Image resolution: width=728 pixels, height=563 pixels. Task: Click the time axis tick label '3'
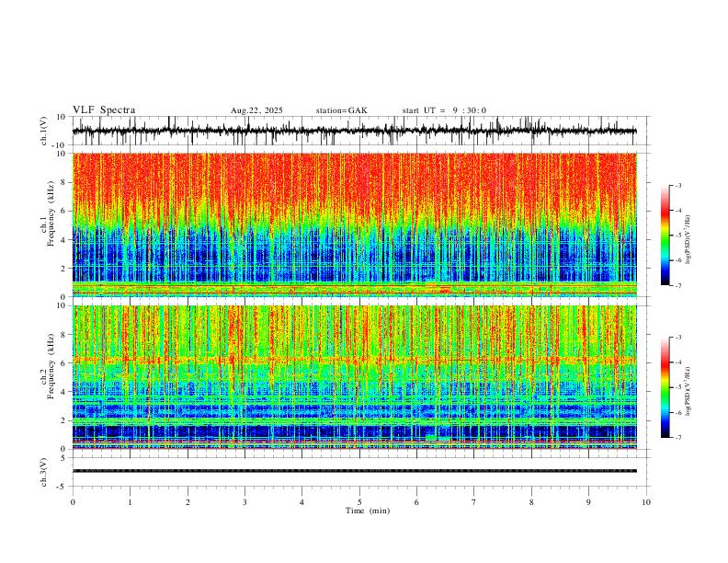pyautogui.click(x=245, y=502)
